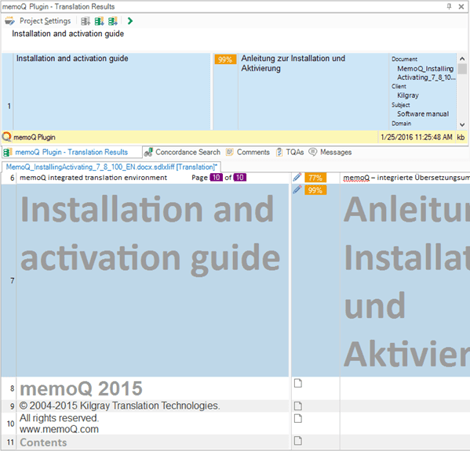Click segment 6 German target text

[406, 178]
